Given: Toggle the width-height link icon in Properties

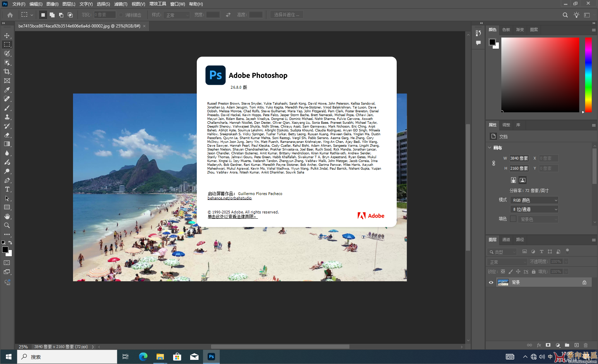Looking at the screenshot, I should pos(494,163).
